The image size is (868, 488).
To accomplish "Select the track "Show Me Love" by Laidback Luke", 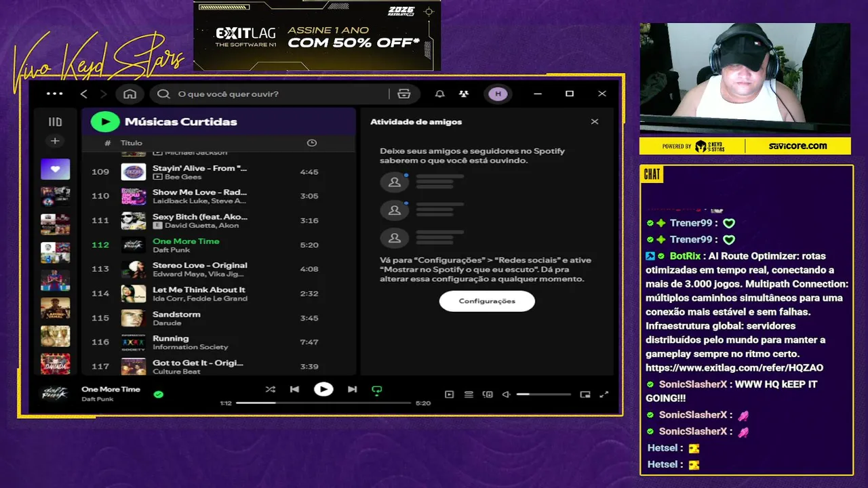I will click(x=218, y=197).
